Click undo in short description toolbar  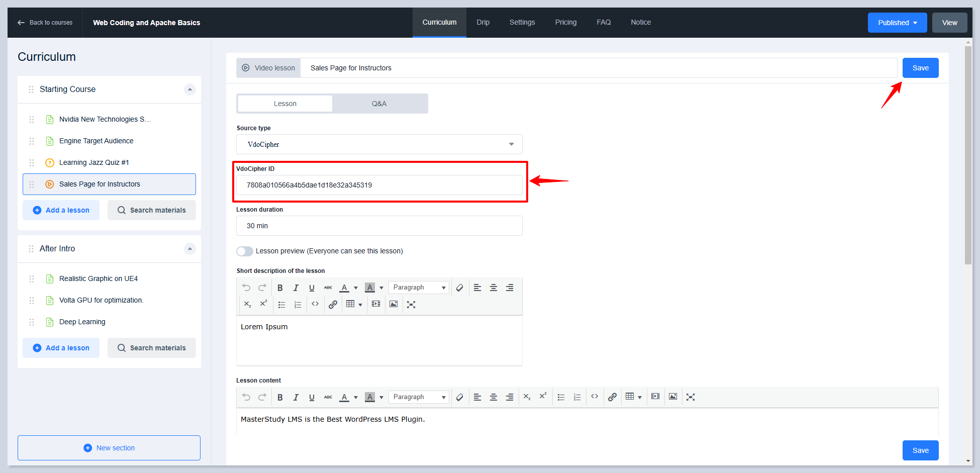(x=246, y=288)
